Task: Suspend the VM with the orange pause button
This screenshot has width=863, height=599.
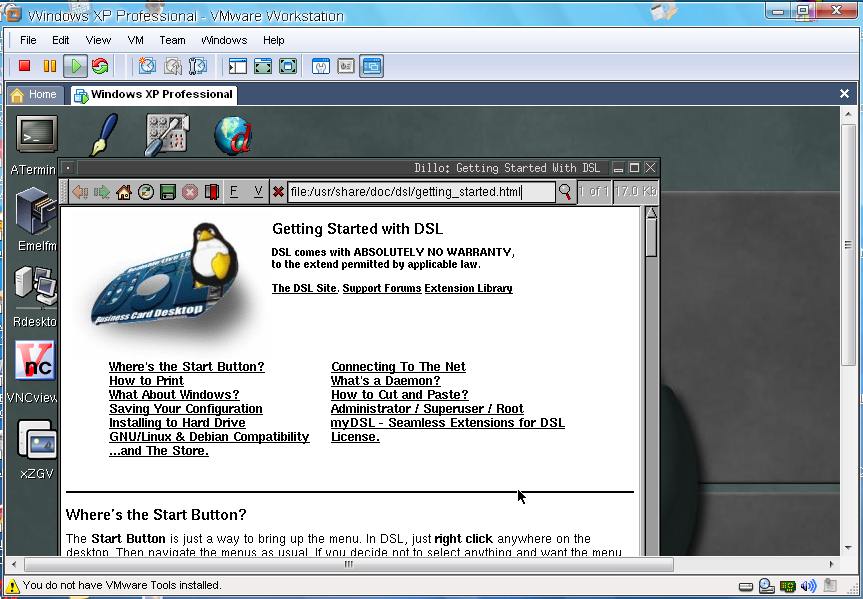Action: 50,66
